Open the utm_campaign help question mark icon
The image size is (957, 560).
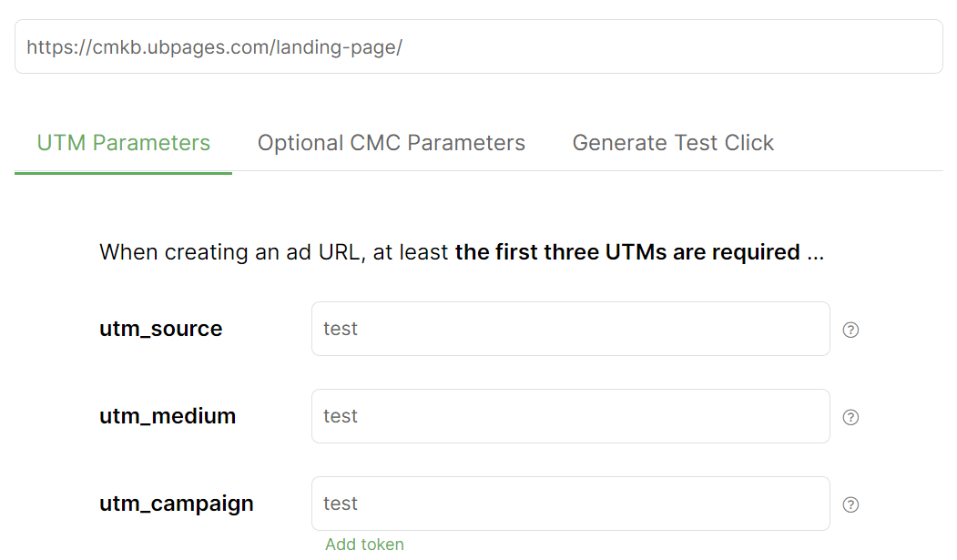pos(850,504)
